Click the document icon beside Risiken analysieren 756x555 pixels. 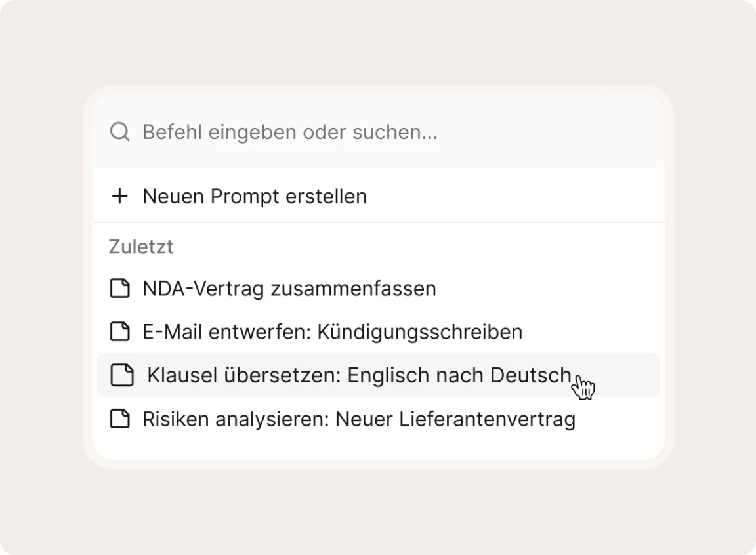tap(119, 419)
